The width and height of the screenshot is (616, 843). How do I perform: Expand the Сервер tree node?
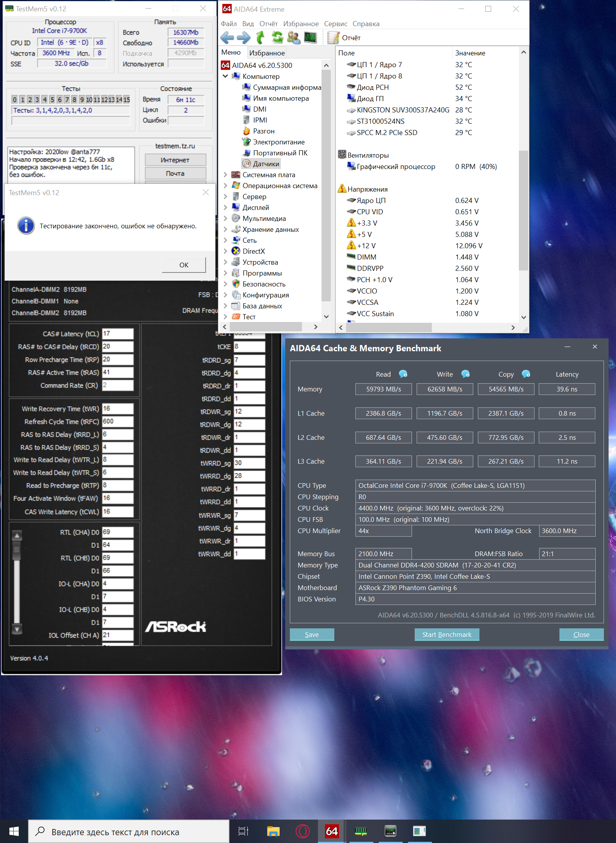(225, 196)
